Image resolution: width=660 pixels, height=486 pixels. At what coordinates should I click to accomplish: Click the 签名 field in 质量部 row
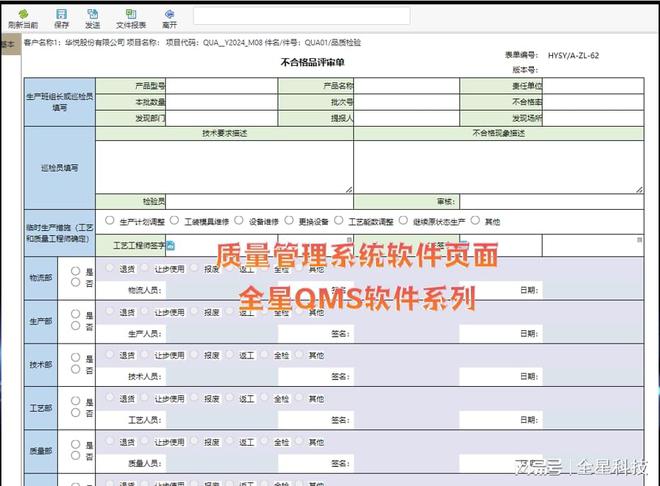coord(406,463)
